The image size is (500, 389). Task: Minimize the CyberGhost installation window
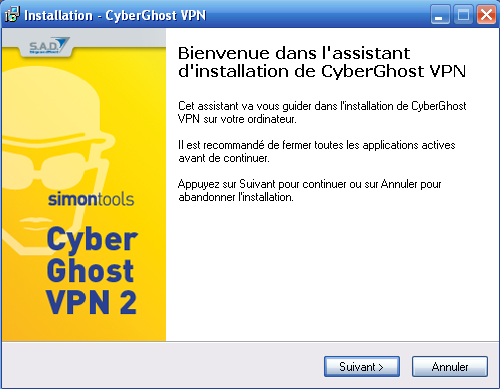(x=440, y=15)
